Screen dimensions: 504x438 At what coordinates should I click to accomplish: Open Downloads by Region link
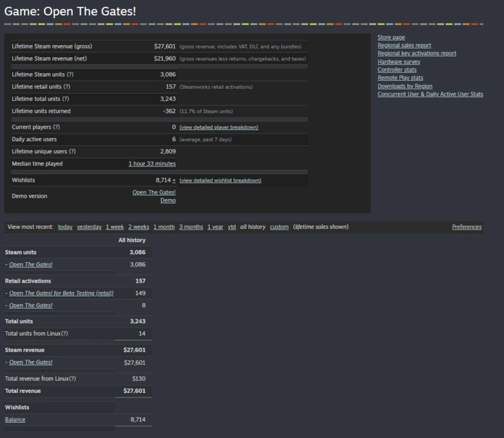405,86
